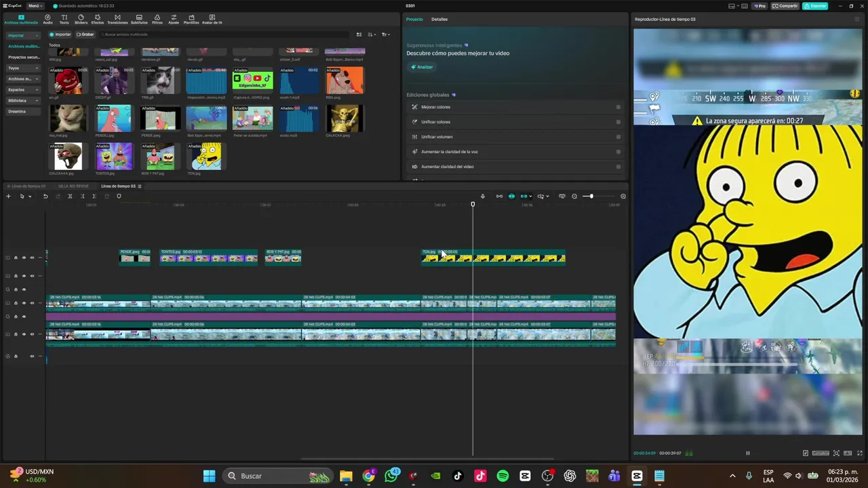The image size is (868, 488).
Task: Click the marker shield icon in timeline toolbar
Action: point(119,197)
